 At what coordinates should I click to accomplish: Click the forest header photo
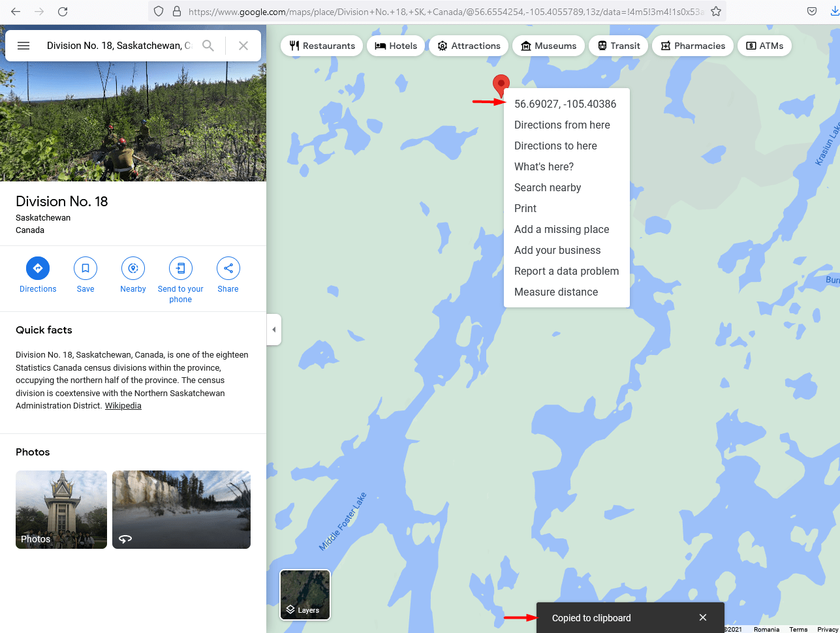tap(133, 121)
